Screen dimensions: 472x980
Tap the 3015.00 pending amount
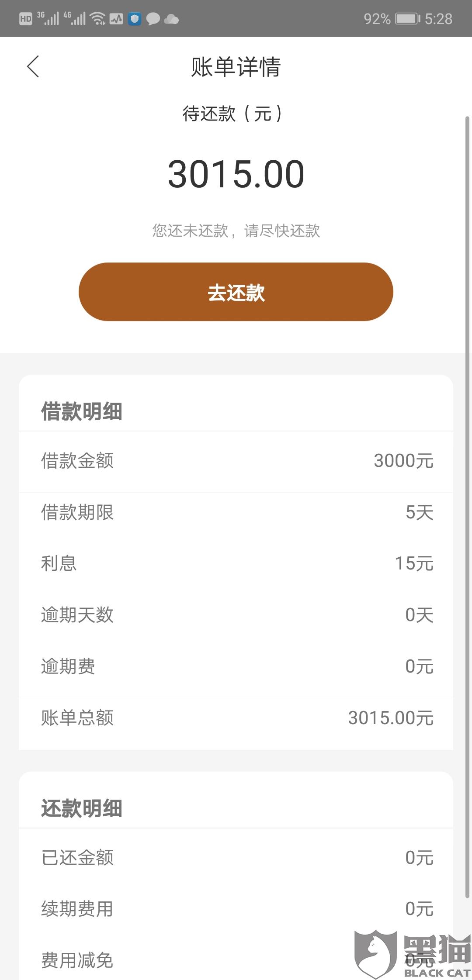236,174
